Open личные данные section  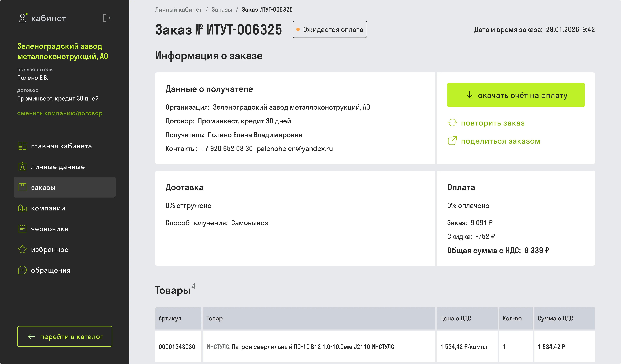[x=65, y=167]
